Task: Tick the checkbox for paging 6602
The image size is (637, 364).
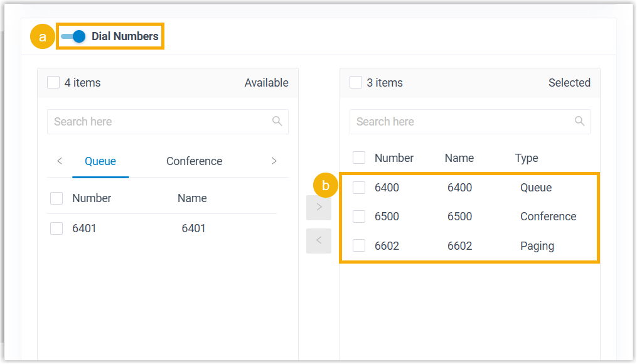Action: pos(359,246)
